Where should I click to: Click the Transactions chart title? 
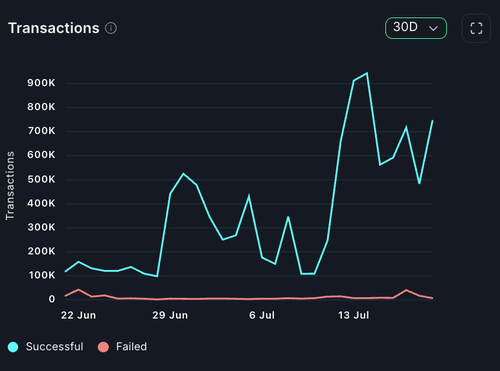54,28
